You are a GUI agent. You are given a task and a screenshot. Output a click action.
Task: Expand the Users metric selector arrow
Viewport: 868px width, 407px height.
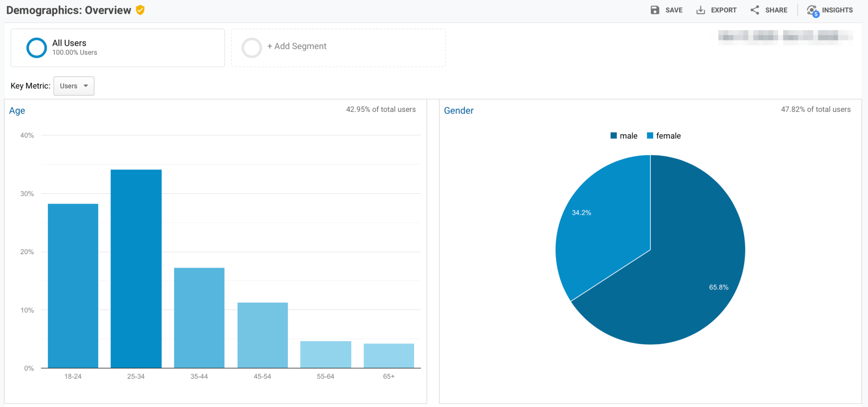coord(86,86)
